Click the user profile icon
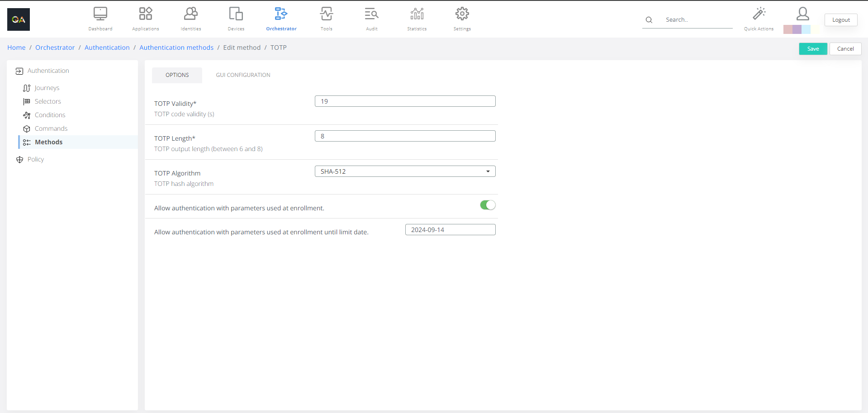Screen dimensions: 868x413 pos(802,14)
